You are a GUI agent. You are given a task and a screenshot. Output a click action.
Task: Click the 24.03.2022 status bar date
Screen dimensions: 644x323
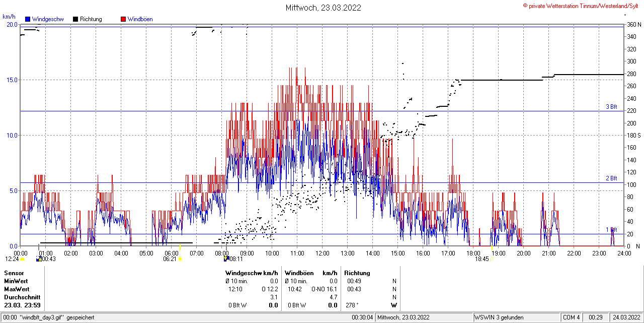[x=626, y=317]
